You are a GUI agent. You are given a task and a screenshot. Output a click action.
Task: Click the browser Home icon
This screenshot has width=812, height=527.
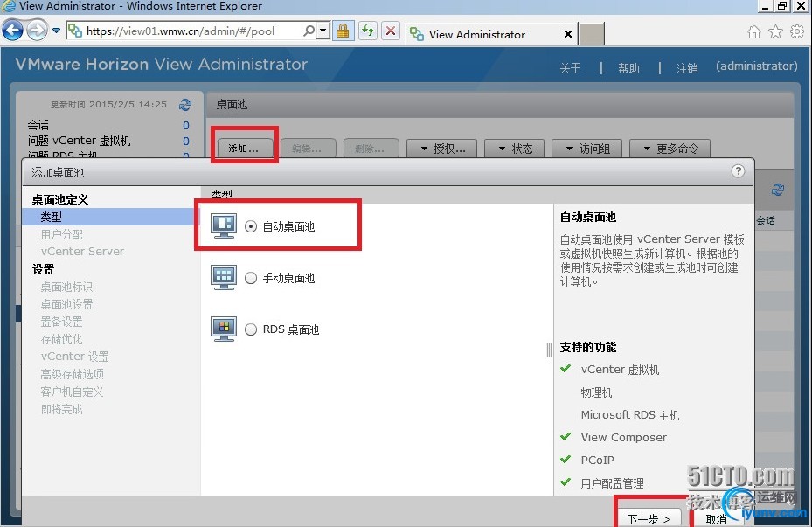(754, 32)
